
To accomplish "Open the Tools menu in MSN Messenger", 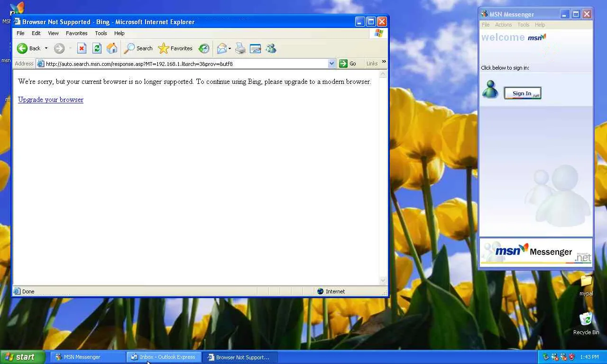I will point(524,25).
